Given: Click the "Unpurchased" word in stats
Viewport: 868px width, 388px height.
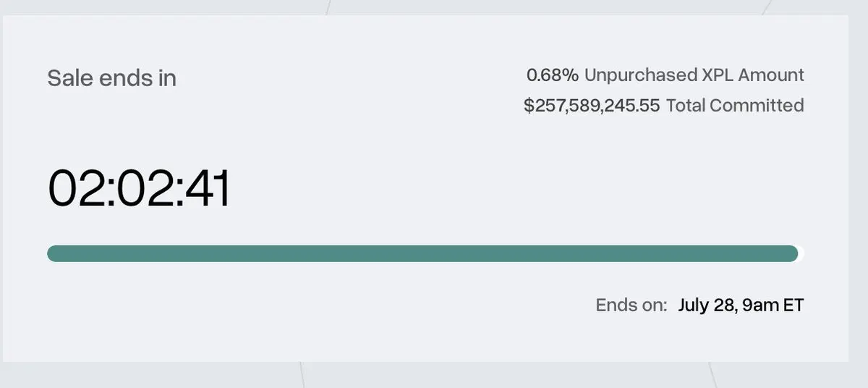Looking at the screenshot, I should click(x=639, y=75).
